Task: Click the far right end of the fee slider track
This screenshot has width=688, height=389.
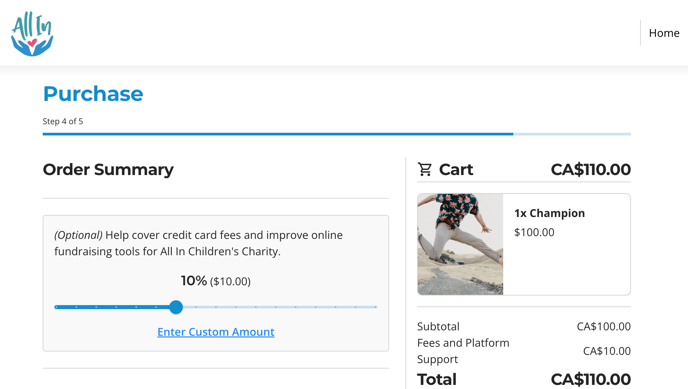Action: pyautogui.click(x=376, y=307)
